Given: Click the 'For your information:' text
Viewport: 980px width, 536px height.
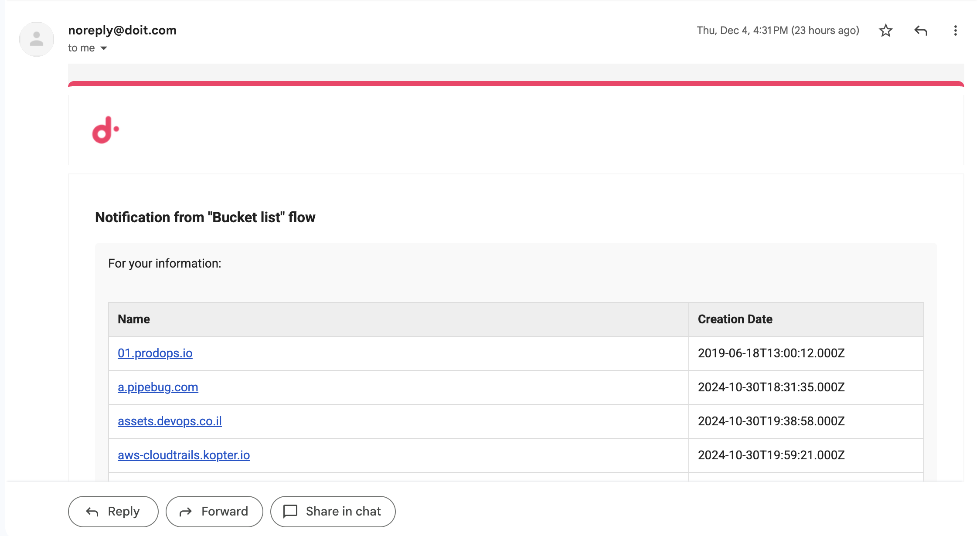Looking at the screenshot, I should pyautogui.click(x=164, y=263).
